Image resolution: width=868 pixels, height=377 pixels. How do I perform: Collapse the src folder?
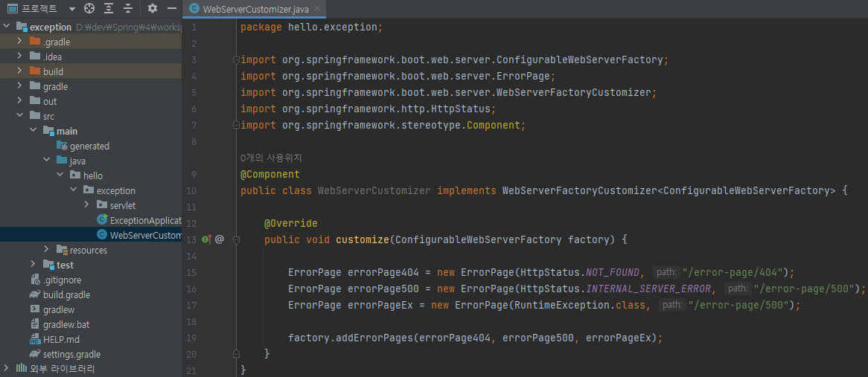[x=20, y=116]
